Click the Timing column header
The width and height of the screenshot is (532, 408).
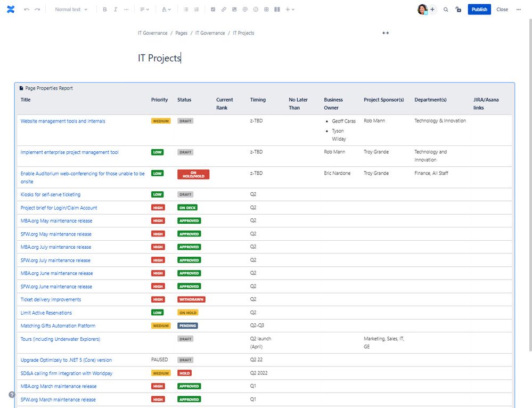click(258, 100)
